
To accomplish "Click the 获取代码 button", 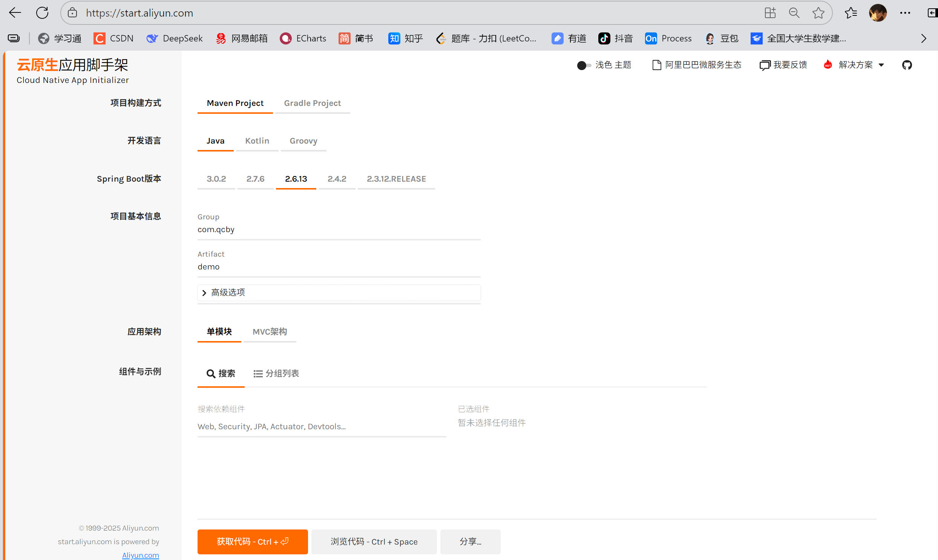I will [253, 542].
